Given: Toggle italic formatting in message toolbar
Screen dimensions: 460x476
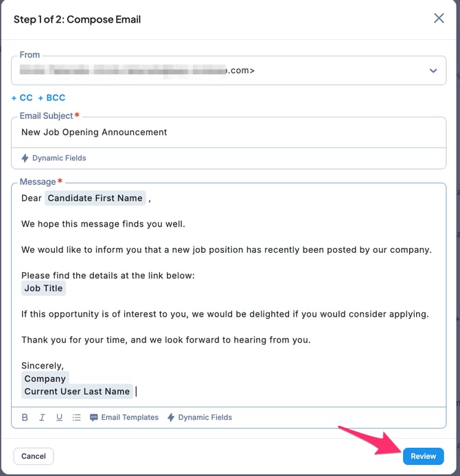Looking at the screenshot, I should tap(43, 418).
